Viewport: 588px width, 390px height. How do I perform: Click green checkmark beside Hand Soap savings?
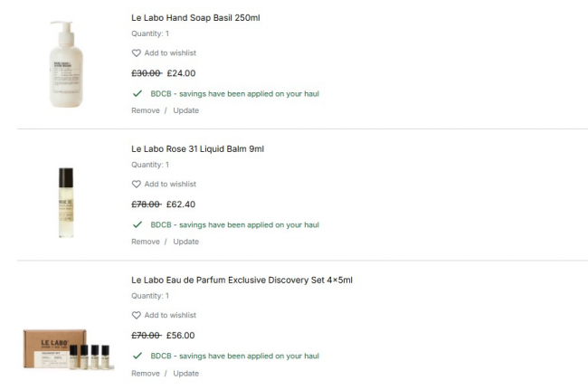click(138, 93)
